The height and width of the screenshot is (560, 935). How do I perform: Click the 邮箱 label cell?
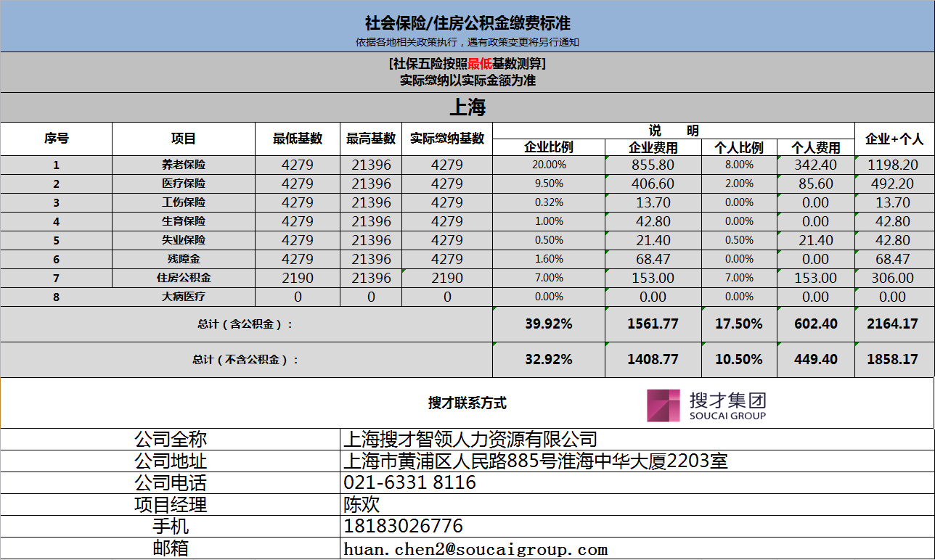point(171,548)
